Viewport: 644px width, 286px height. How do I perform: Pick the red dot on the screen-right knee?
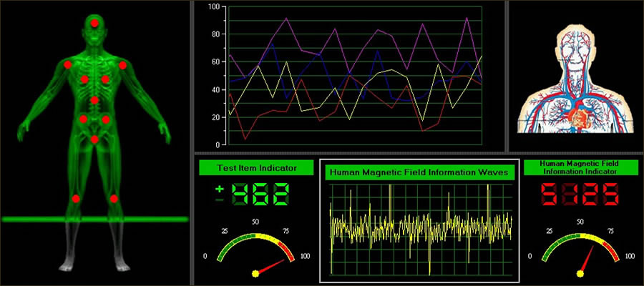[114, 198]
